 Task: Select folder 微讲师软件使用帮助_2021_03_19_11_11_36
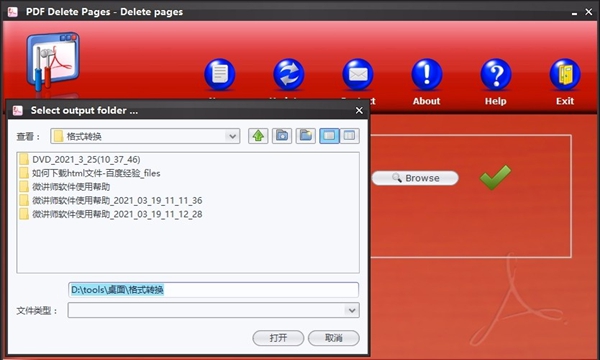pyautogui.click(x=111, y=200)
